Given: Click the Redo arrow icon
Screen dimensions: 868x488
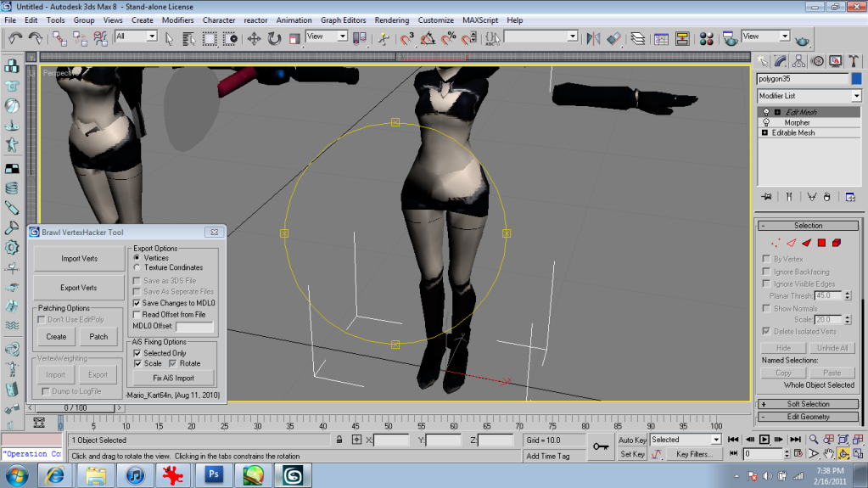Looking at the screenshot, I should tap(36, 38).
